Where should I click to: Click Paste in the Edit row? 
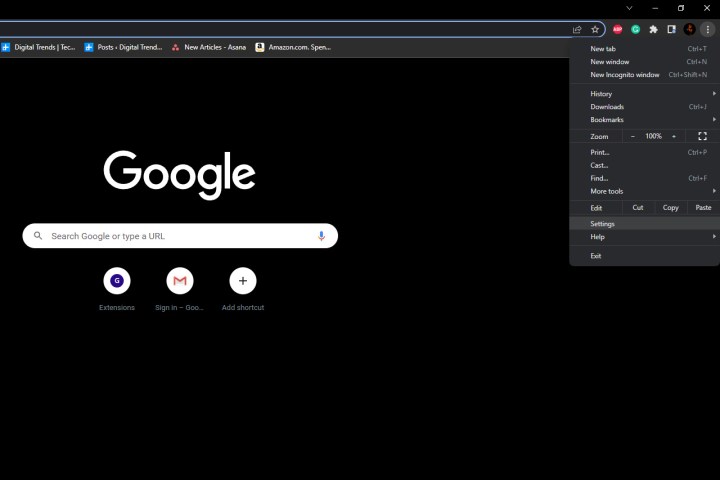(x=703, y=208)
